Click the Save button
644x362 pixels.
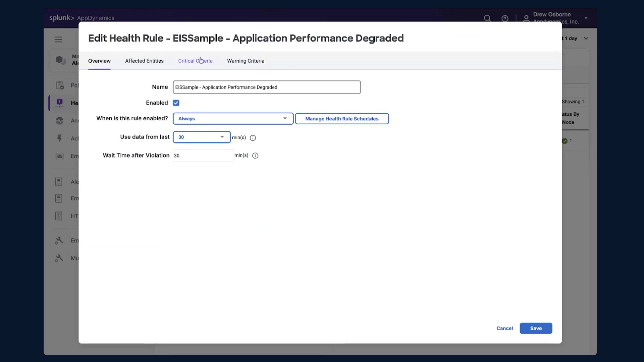536,328
